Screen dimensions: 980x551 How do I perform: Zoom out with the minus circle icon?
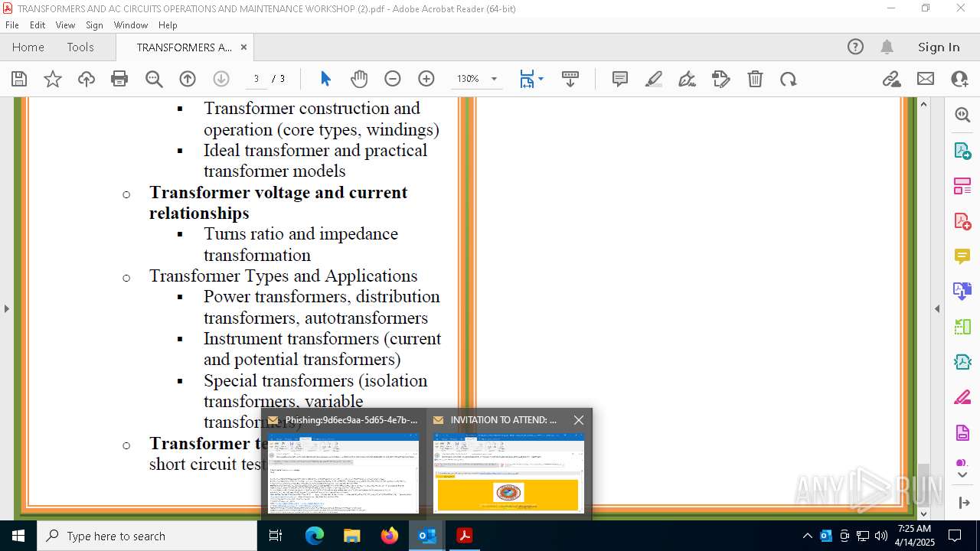393,79
